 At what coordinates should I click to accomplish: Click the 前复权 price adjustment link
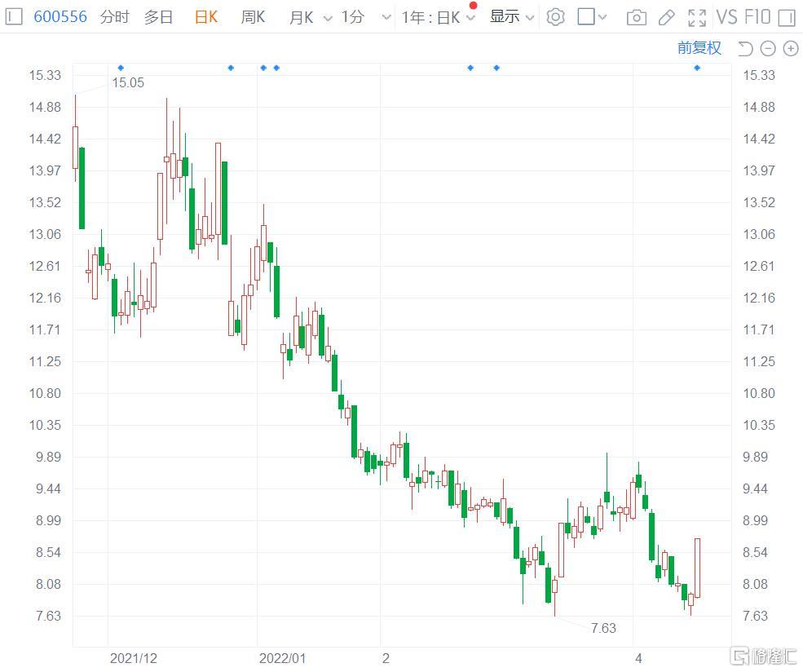(x=699, y=48)
